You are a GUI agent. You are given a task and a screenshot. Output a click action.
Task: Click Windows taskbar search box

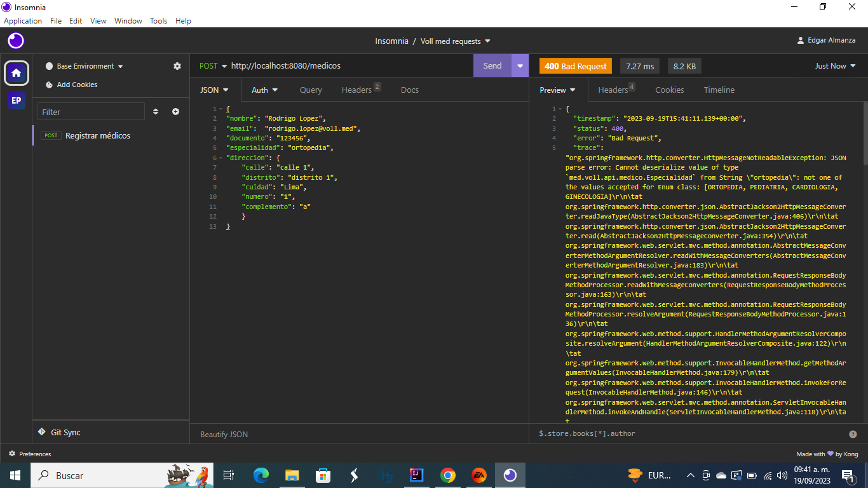121,475
